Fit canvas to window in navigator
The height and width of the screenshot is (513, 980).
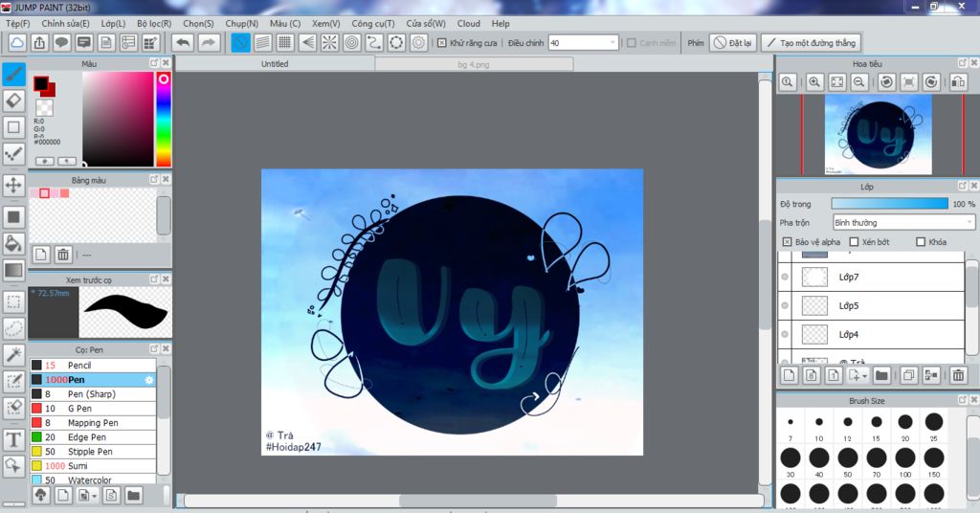(836, 82)
